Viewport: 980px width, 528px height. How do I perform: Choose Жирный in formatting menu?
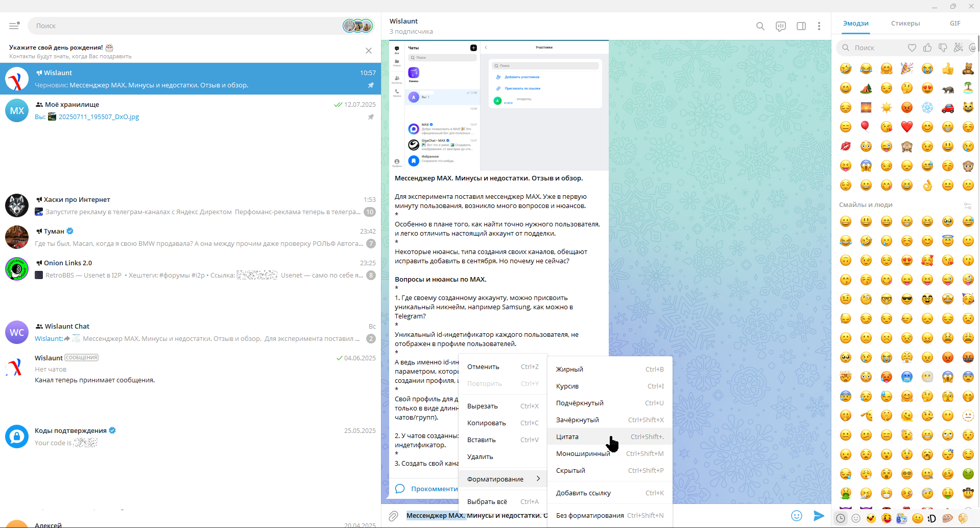[569, 369]
